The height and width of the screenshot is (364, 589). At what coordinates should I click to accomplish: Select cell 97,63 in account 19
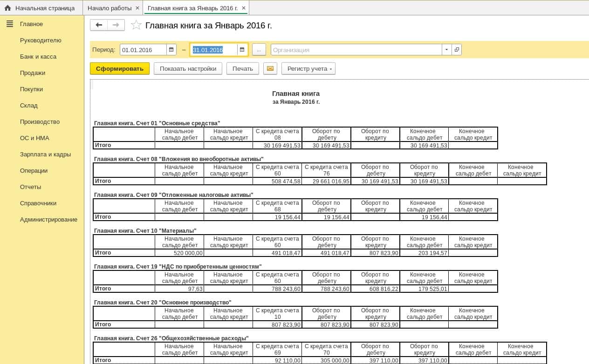click(179, 289)
